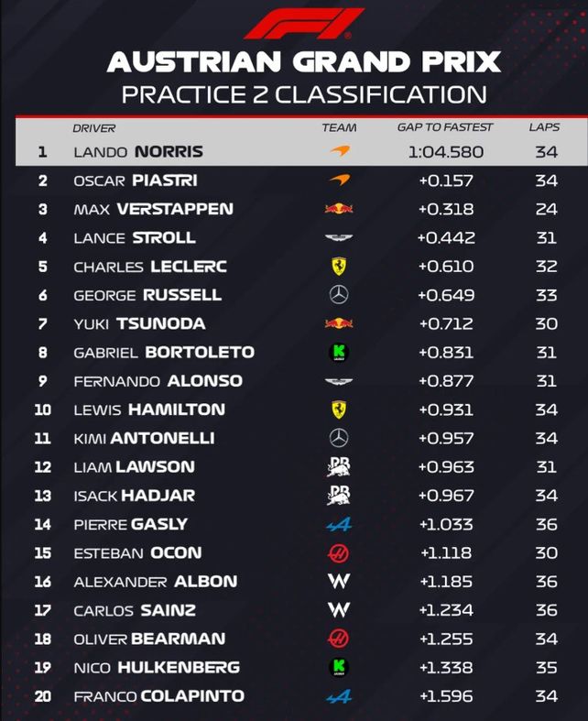Click Mercedes logo in George Russell row
Screen dimensions: 588x721
339,295
